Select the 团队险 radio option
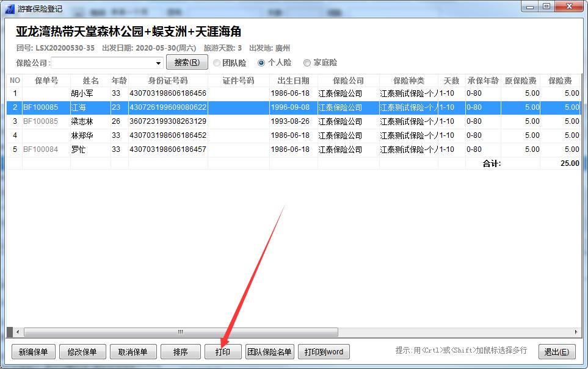 (217, 62)
